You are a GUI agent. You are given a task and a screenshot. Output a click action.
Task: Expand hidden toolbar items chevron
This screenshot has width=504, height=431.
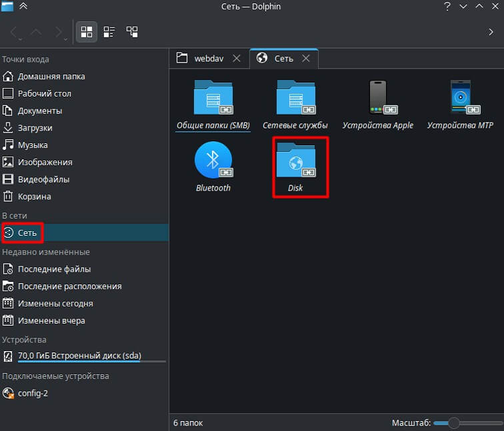point(491,32)
